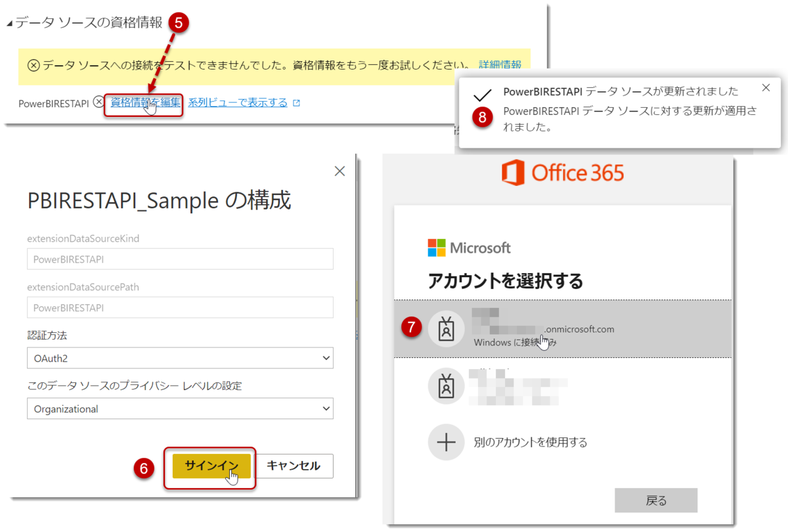Click the サインイン button
This screenshot has height=532, width=788.
tap(211, 466)
